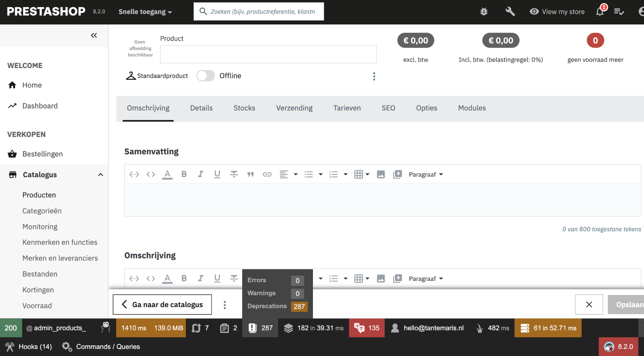
Task: Open View my store link
Action: (x=557, y=12)
